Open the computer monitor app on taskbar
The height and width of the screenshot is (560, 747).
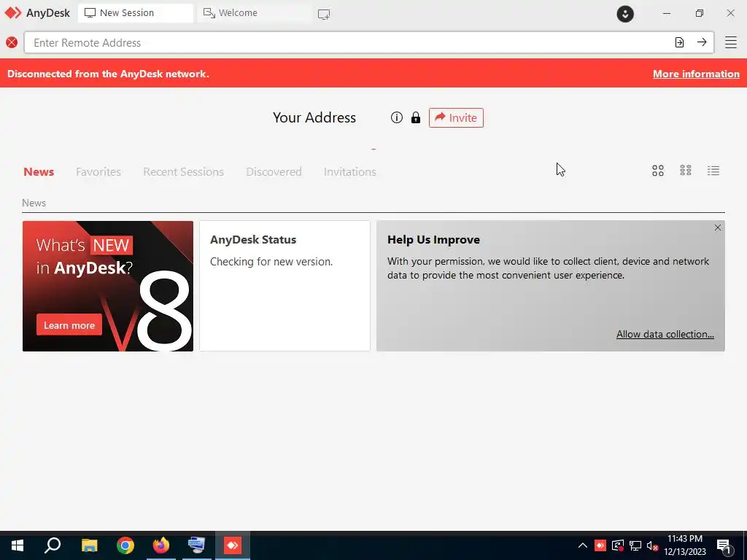pos(196,545)
